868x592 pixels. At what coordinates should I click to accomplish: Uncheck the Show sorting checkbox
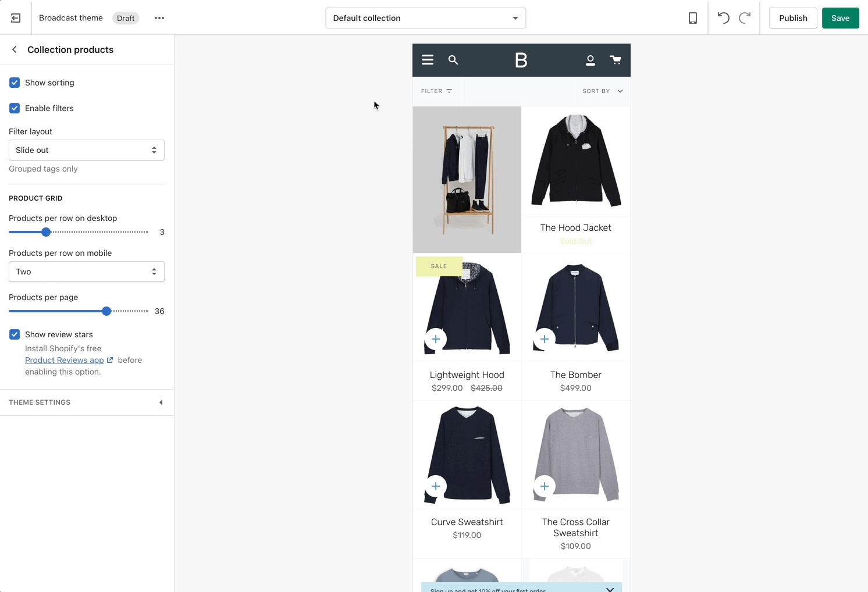tap(15, 83)
